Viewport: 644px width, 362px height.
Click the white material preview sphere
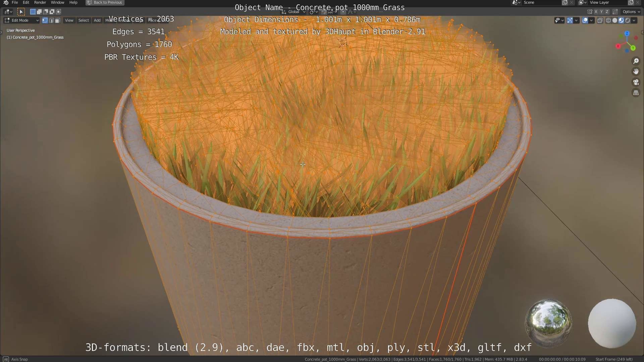pos(612,323)
